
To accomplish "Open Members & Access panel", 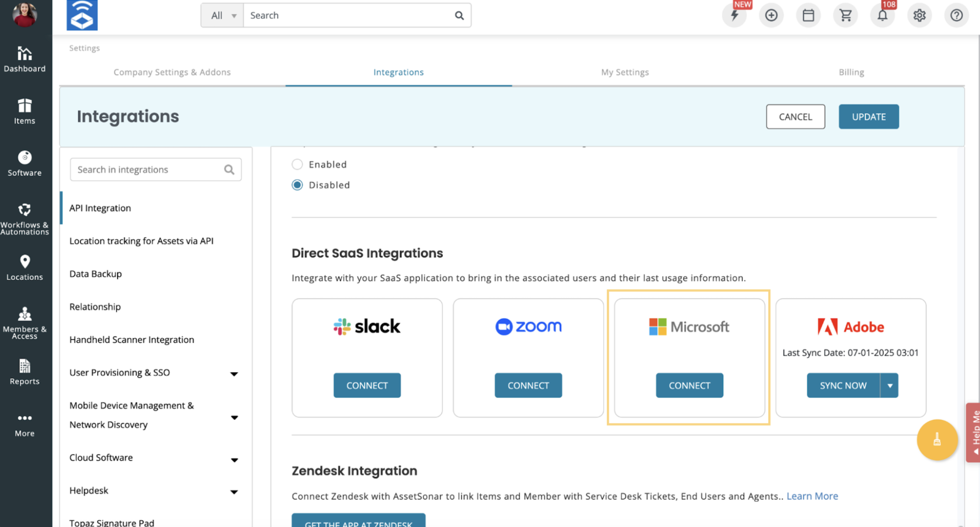I will coord(24,320).
